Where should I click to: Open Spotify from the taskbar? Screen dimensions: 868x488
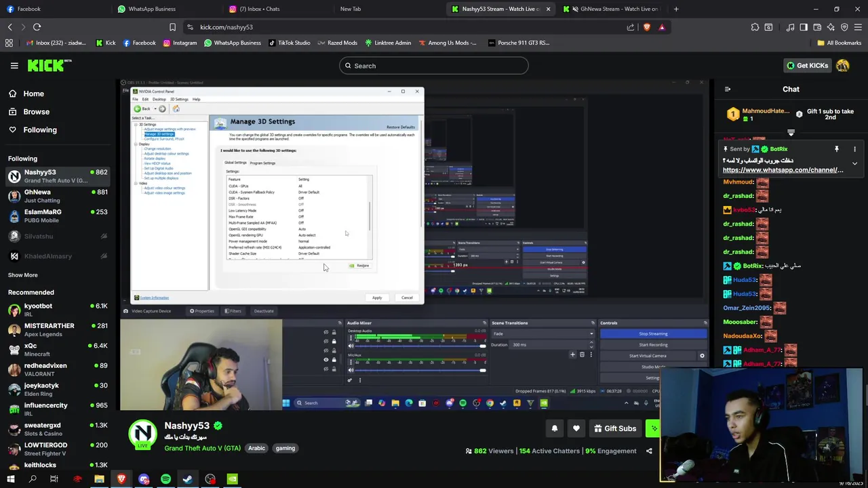[x=165, y=479]
